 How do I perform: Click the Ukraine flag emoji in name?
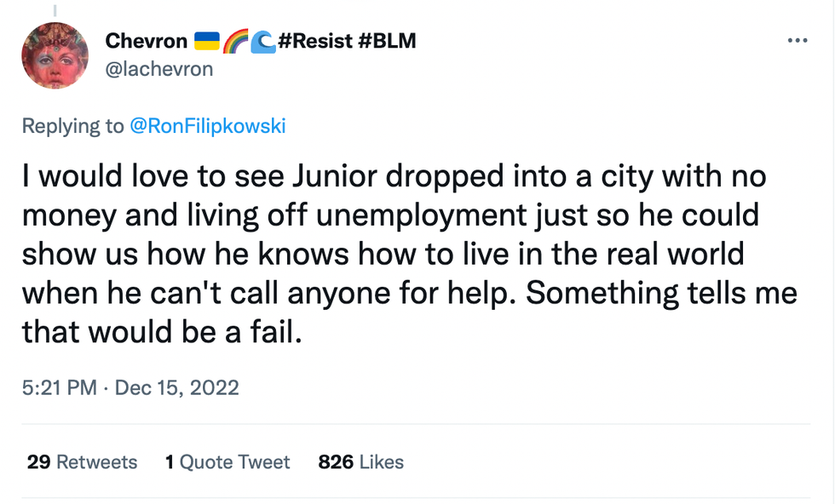point(207,40)
